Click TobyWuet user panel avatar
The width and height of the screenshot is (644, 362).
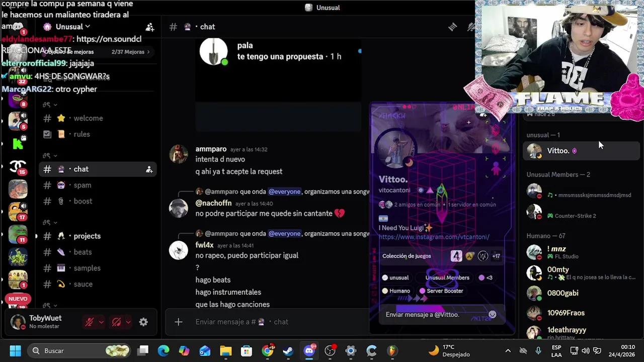click(x=18, y=322)
